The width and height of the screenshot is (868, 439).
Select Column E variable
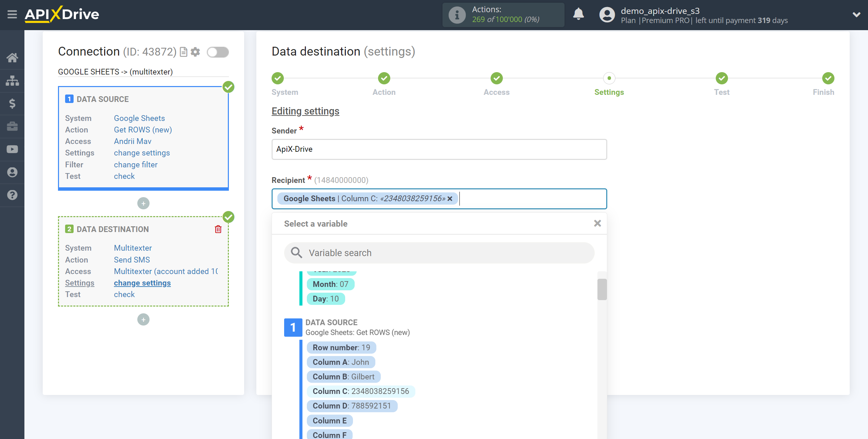pyautogui.click(x=330, y=421)
